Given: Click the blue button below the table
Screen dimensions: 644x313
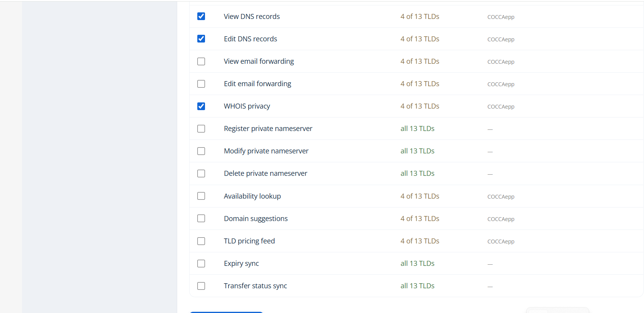Looking at the screenshot, I should (226, 312).
